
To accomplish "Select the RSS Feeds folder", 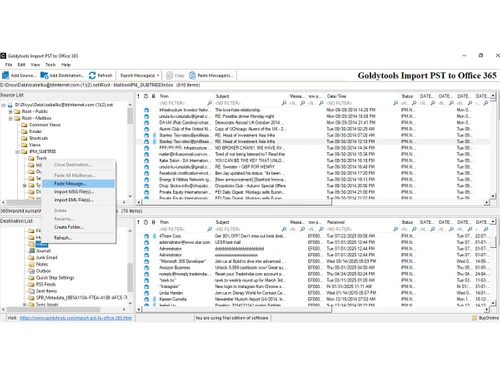I will (46, 284).
